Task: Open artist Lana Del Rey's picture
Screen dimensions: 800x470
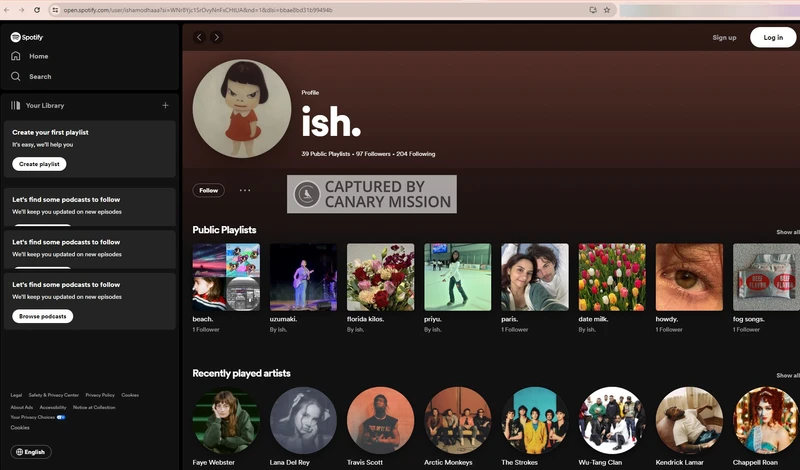Action: [303, 420]
